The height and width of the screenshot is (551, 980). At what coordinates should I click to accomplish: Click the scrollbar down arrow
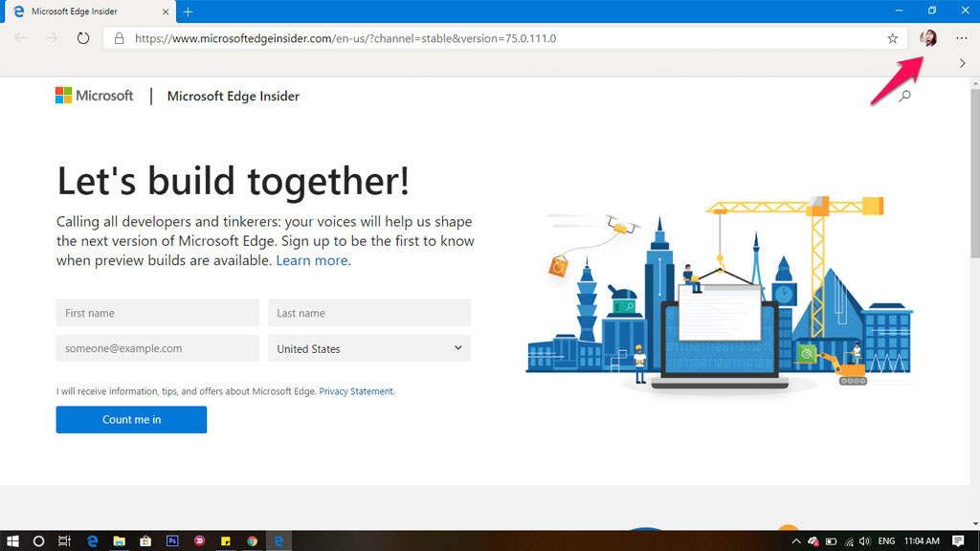coord(975,524)
